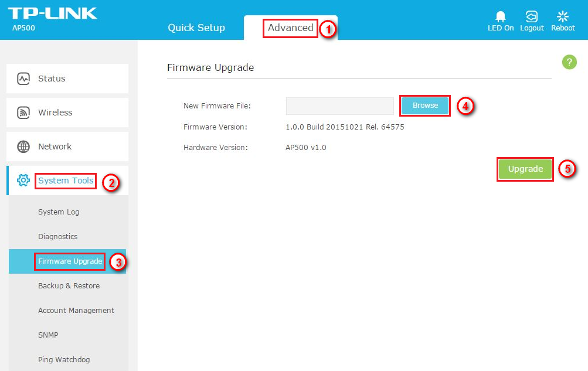Click hardware version value 'AP500 v1.0'
The width and height of the screenshot is (588, 371).
tap(306, 148)
